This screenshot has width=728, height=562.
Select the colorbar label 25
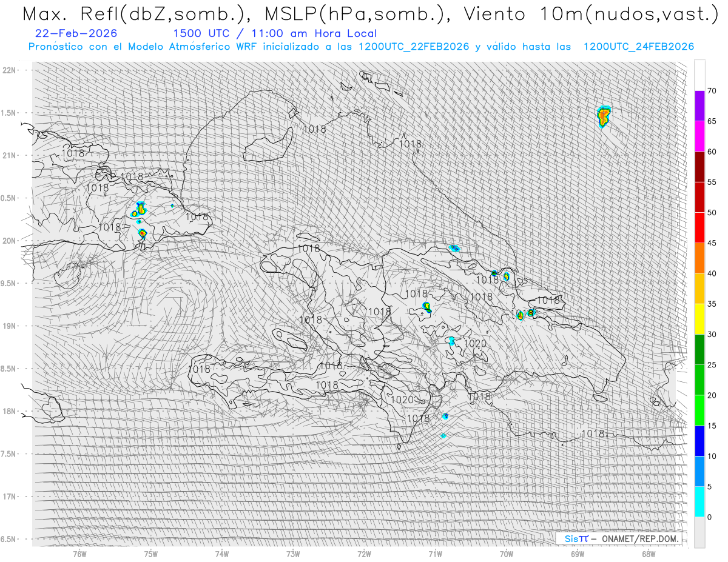pos(712,364)
